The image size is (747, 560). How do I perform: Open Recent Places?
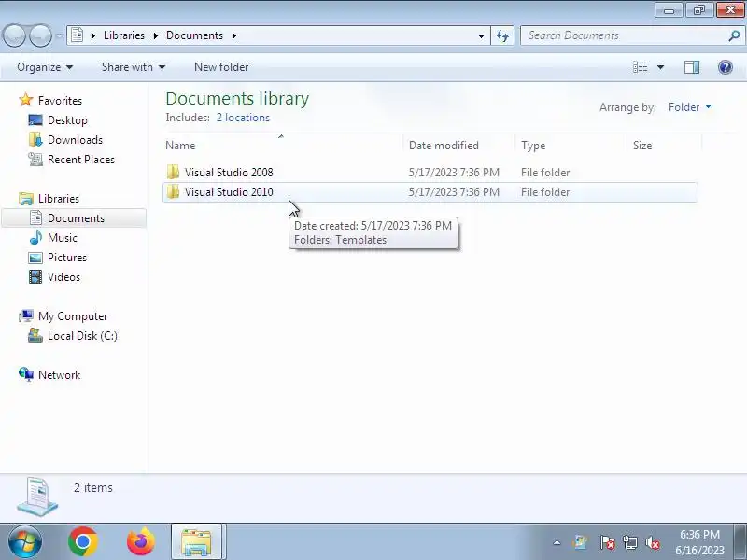click(x=81, y=160)
